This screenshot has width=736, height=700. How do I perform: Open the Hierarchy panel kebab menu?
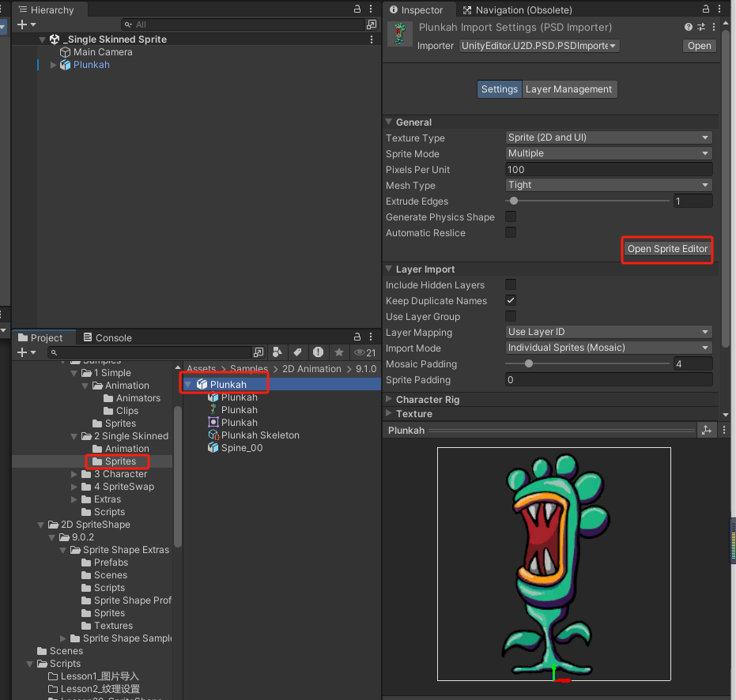pyautogui.click(x=371, y=9)
